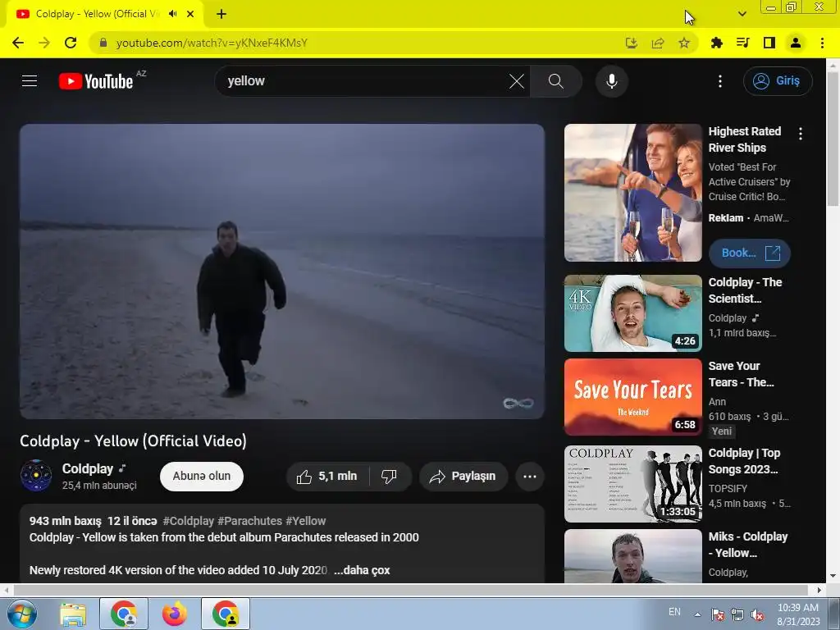Close the Coldplay - Yellow tab
Viewport: 840px width, 630px height.
(x=190, y=14)
